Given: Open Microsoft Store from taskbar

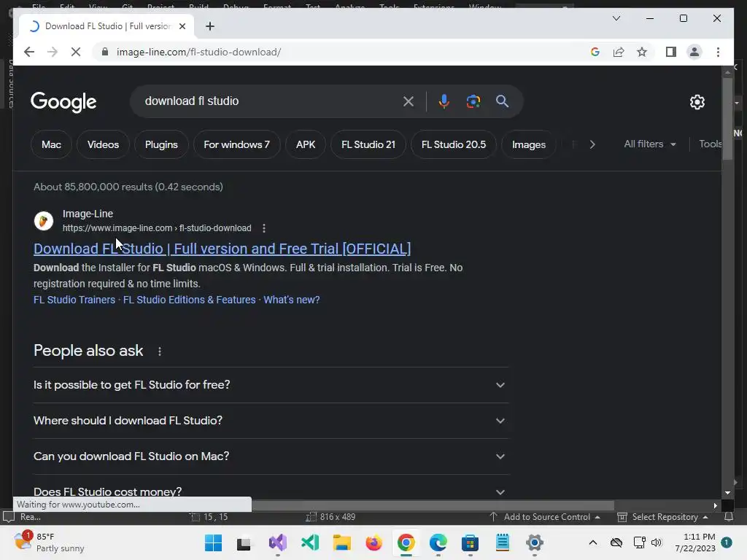Looking at the screenshot, I should point(471,542).
